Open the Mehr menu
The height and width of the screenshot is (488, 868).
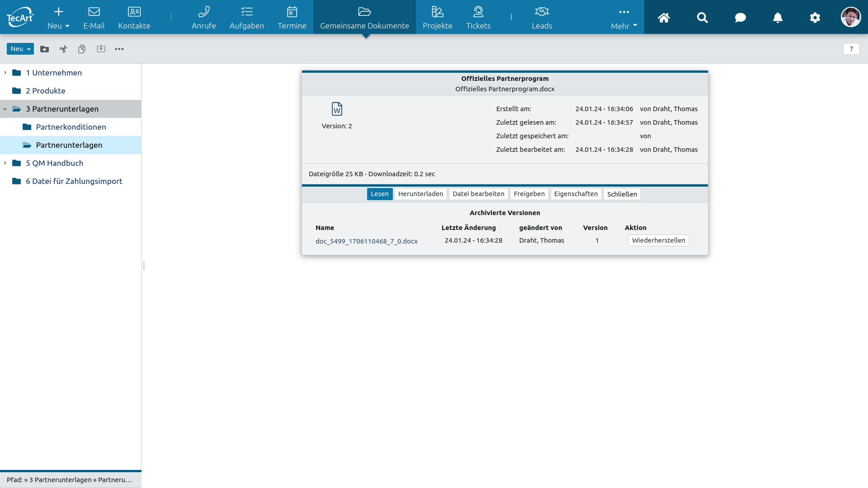(x=624, y=18)
